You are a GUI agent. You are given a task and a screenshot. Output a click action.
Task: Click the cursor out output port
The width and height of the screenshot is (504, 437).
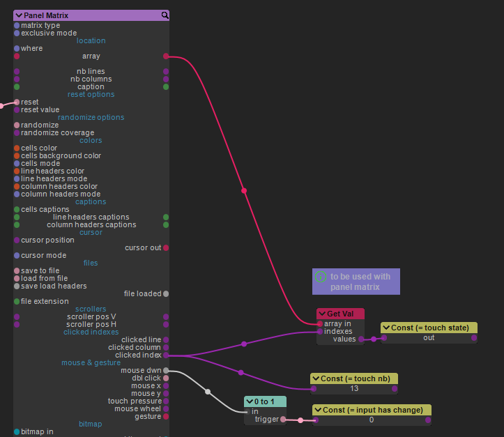point(166,247)
